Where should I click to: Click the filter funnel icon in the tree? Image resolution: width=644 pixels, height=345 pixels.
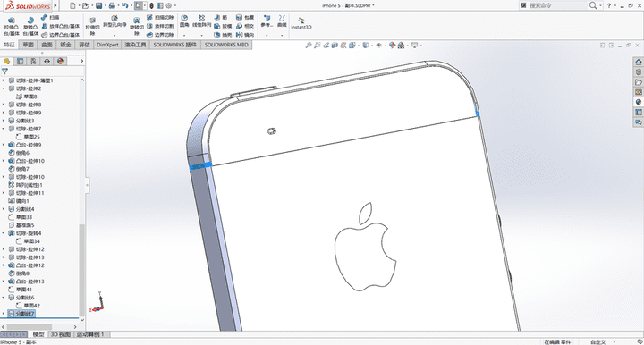(x=5, y=72)
